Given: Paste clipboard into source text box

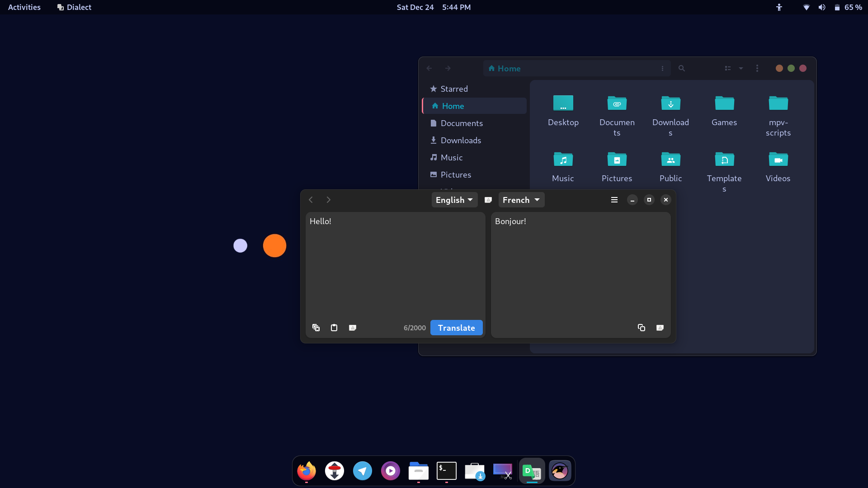Looking at the screenshot, I should (x=334, y=328).
